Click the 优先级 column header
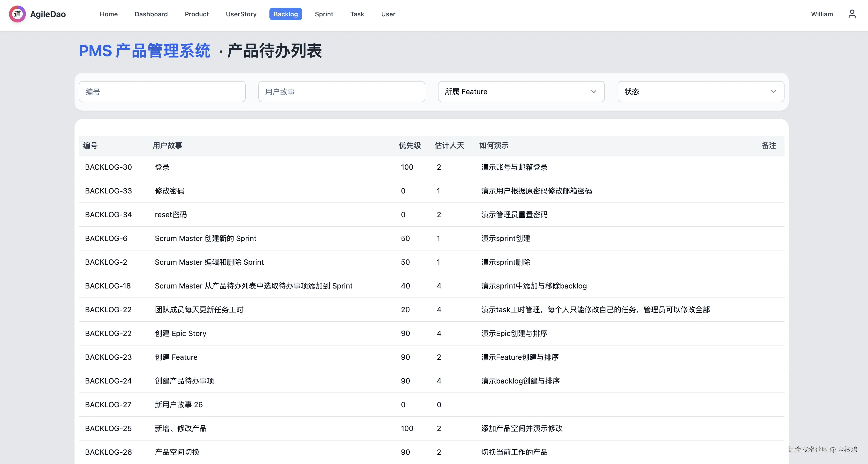This screenshot has width=868, height=464. point(410,145)
